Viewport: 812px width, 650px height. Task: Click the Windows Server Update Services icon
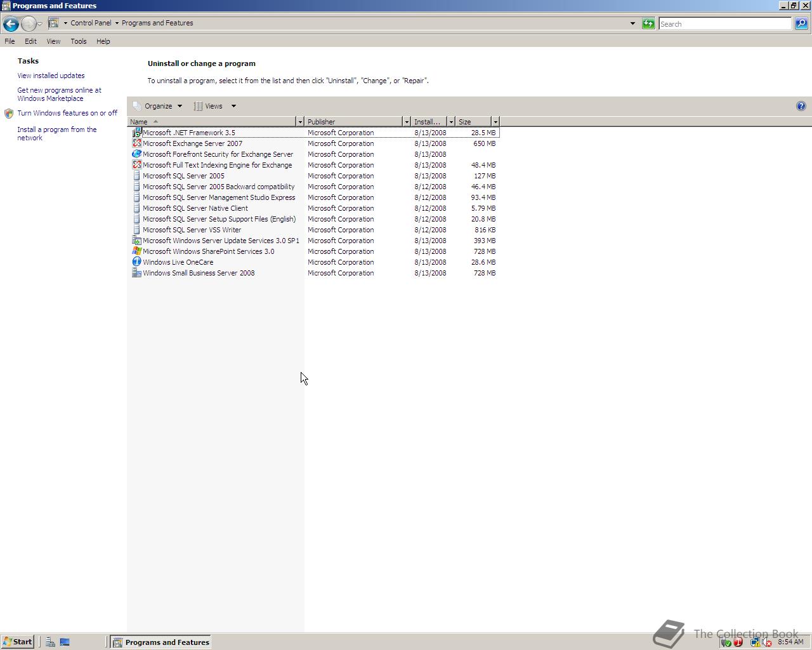coord(136,241)
